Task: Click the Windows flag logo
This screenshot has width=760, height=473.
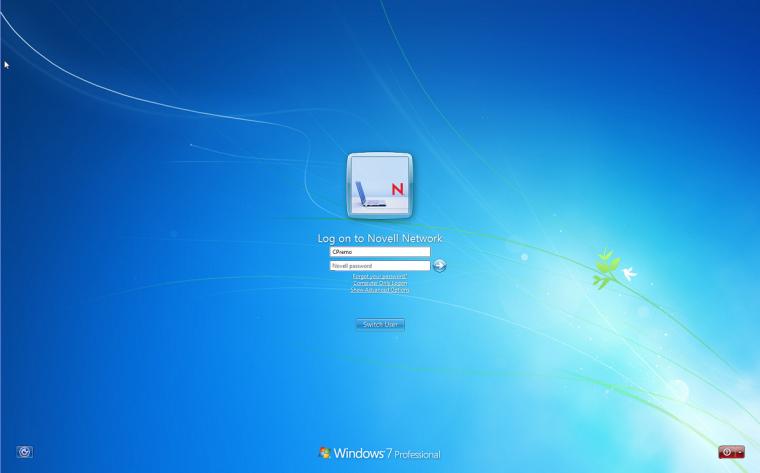Action: click(324, 453)
